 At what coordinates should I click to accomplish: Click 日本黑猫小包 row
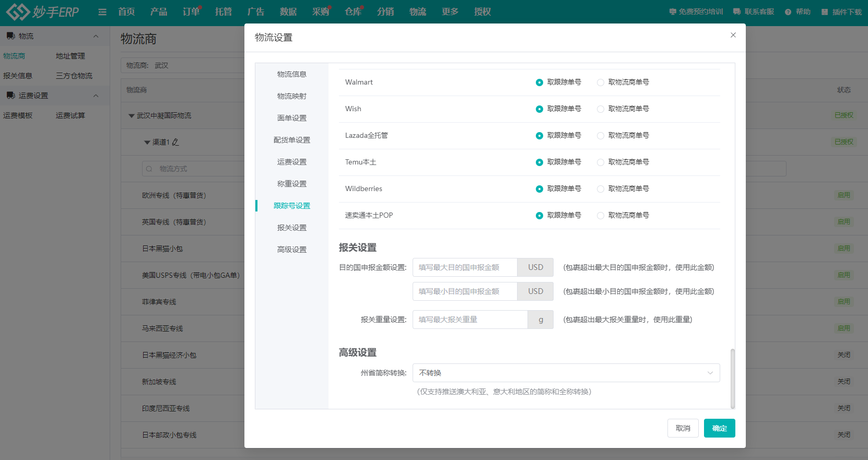click(162, 249)
